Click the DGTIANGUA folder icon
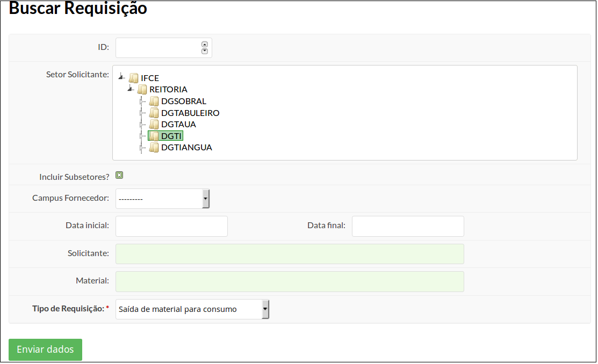Viewport: 598px width, 364px height. (154, 148)
